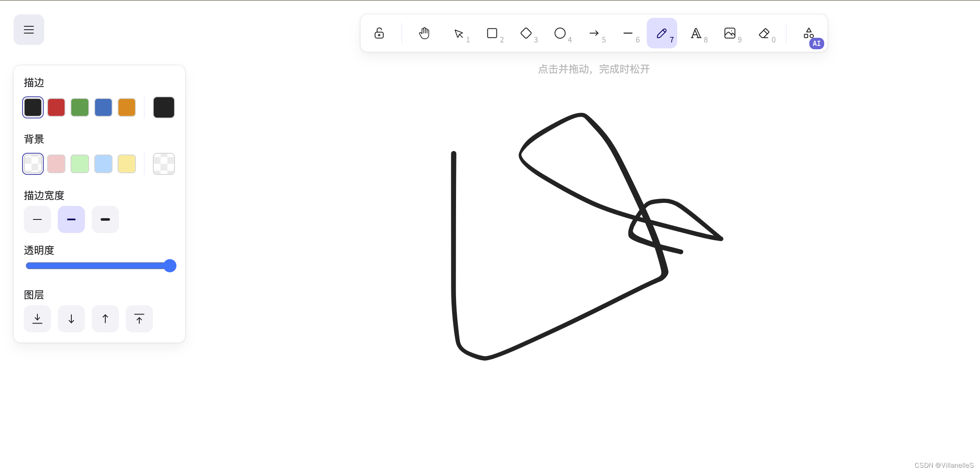Choose the Selection arrow tool
This screenshot has height=472, width=980.
[459, 33]
